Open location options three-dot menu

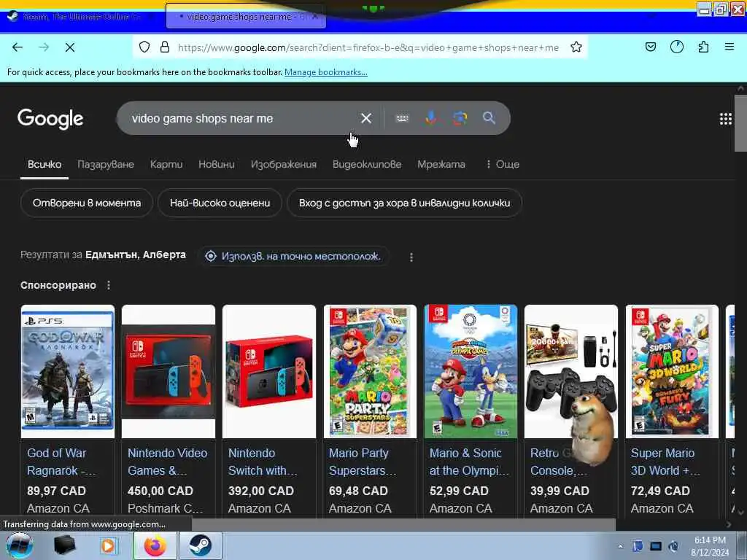[411, 257]
